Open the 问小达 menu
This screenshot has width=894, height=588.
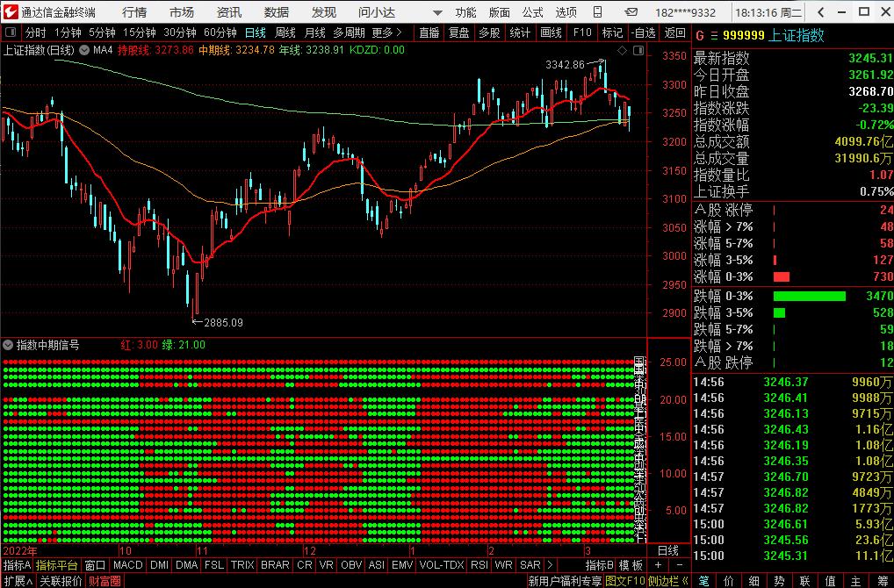377,12
